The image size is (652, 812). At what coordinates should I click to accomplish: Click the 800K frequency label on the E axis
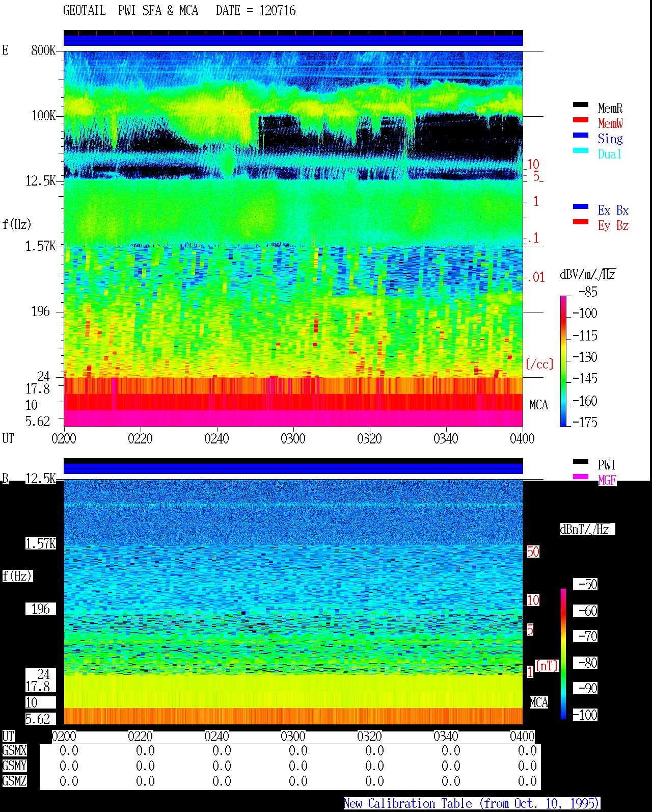pos(43,50)
